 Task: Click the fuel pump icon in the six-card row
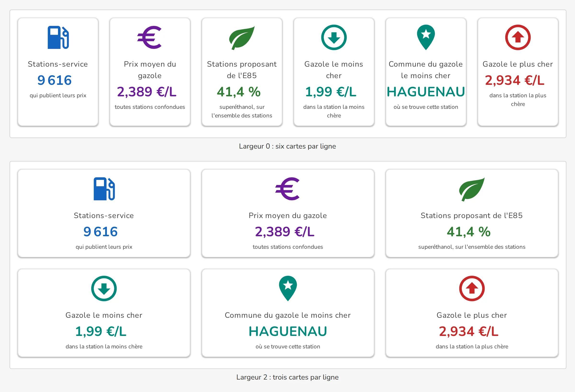[x=58, y=37]
